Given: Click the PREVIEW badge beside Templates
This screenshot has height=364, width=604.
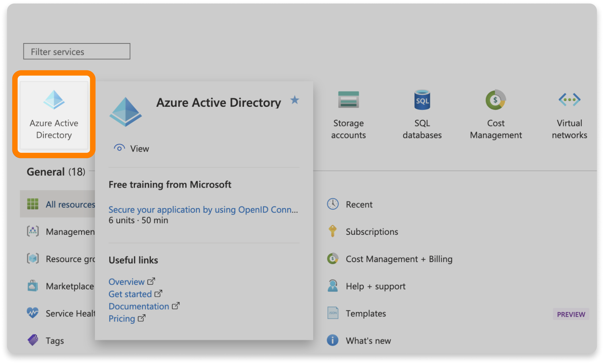Looking at the screenshot, I should coord(571,314).
